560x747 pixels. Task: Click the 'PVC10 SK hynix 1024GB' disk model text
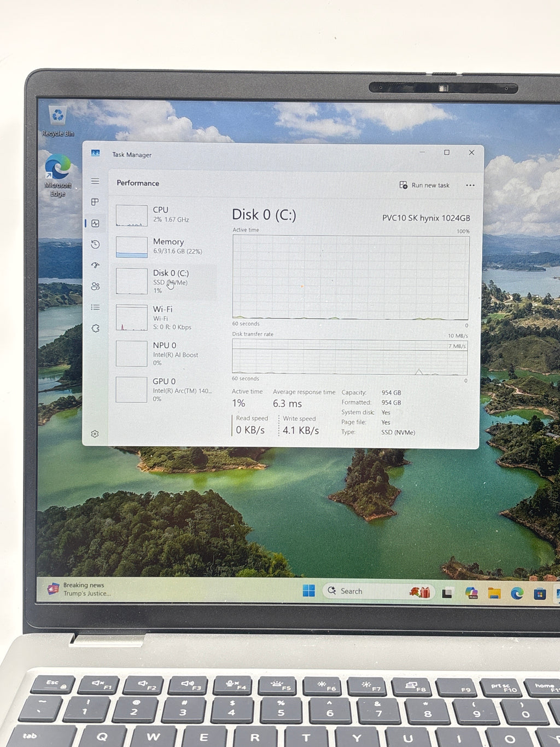click(426, 218)
